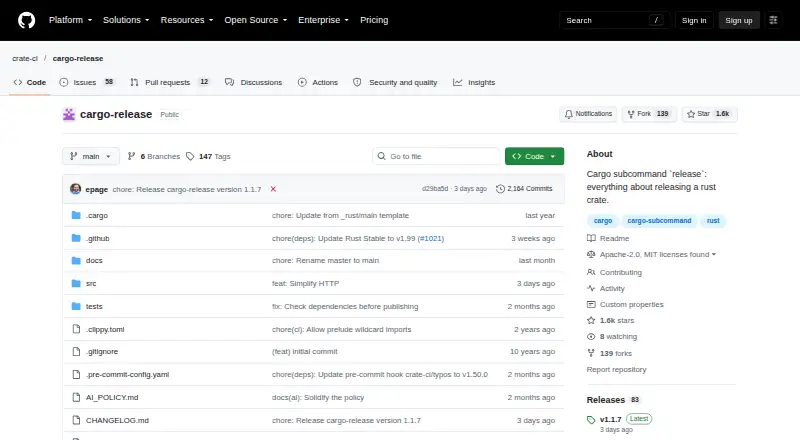Click the fork icon beside 139 forks

point(591,353)
